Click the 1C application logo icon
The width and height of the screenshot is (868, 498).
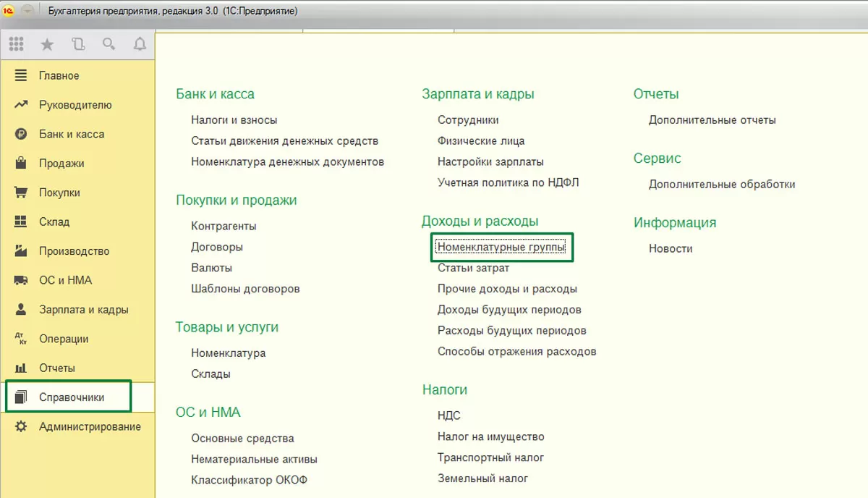9,11
